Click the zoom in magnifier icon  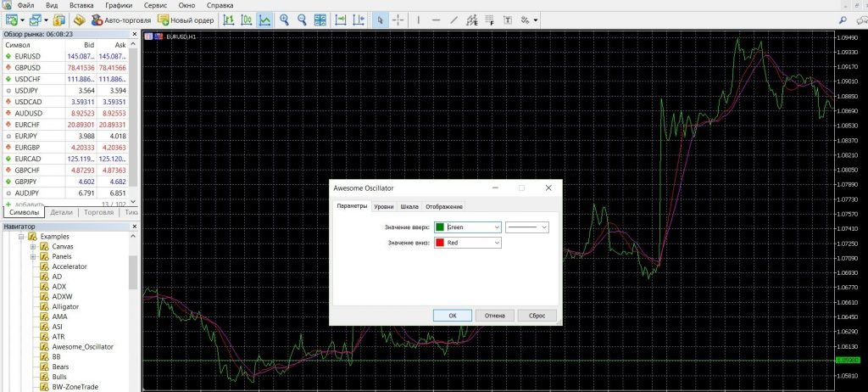285,19
